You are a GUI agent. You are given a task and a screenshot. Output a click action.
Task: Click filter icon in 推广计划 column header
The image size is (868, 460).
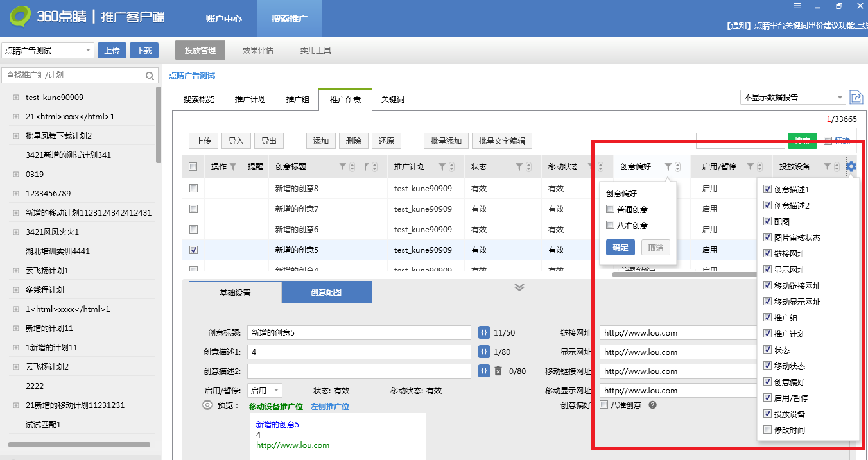click(442, 167)
